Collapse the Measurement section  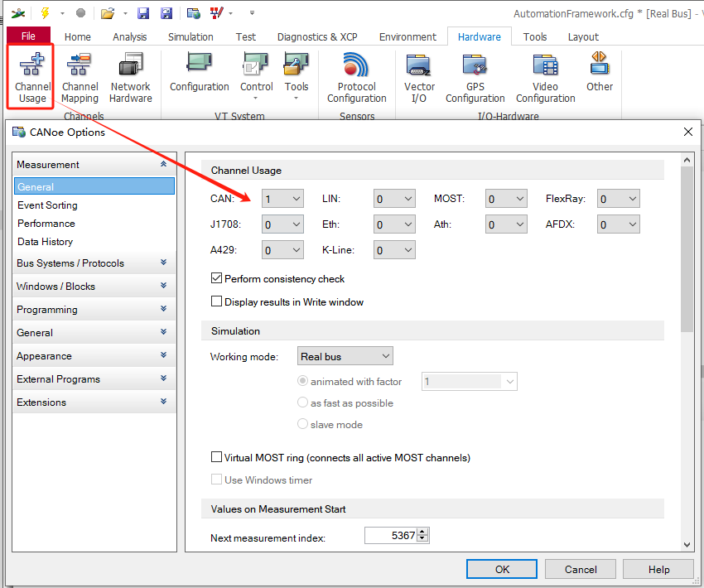tap(94, 164)
